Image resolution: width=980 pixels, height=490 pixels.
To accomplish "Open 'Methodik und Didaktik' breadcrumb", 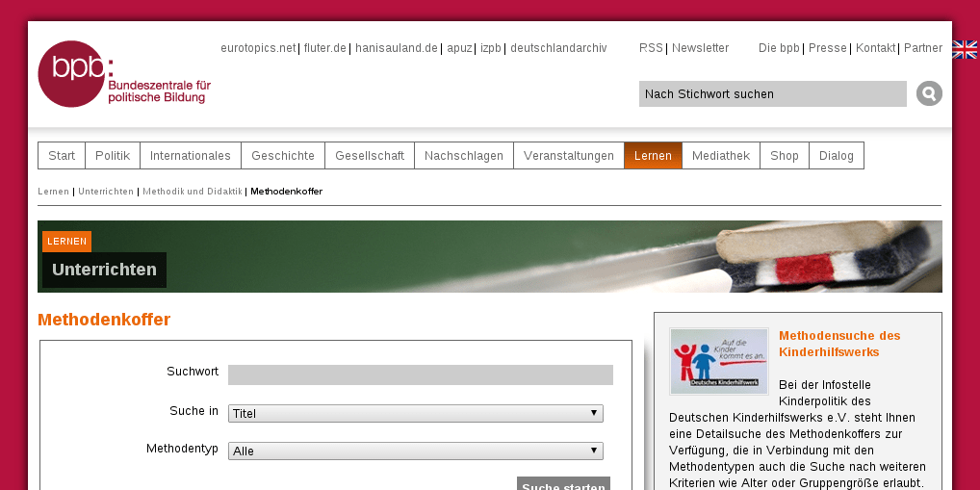I will point(193,192).
